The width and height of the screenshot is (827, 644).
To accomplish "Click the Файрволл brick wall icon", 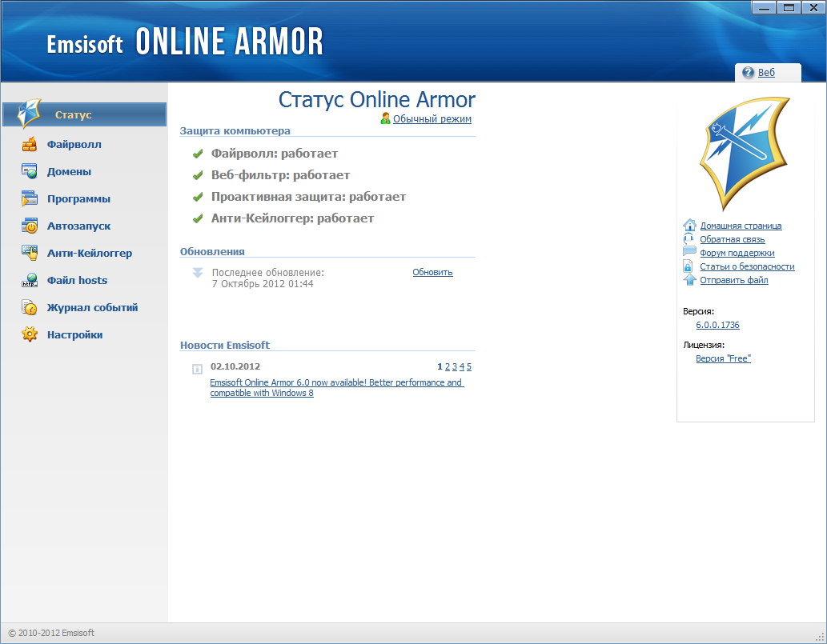I will 30,144.
